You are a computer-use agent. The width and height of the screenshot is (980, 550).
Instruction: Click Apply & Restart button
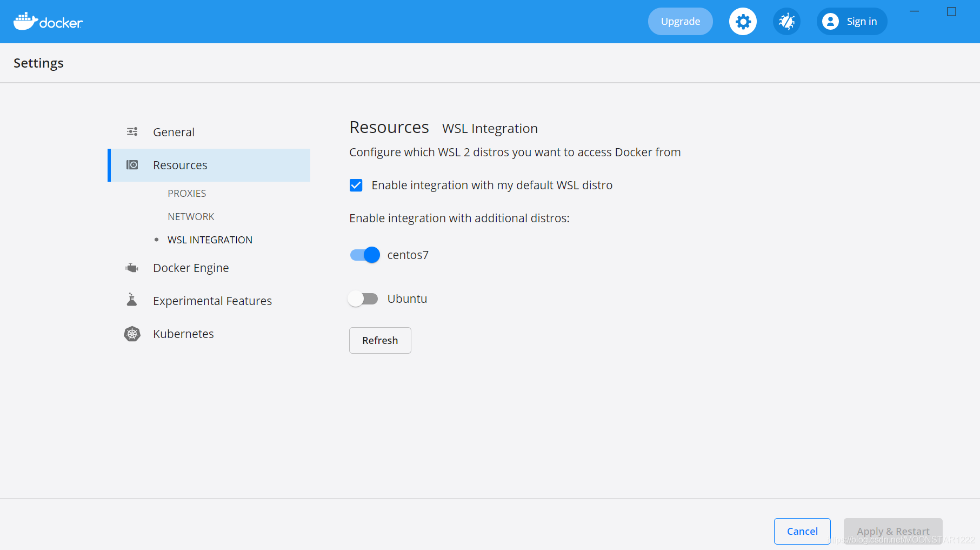[893, 531]
